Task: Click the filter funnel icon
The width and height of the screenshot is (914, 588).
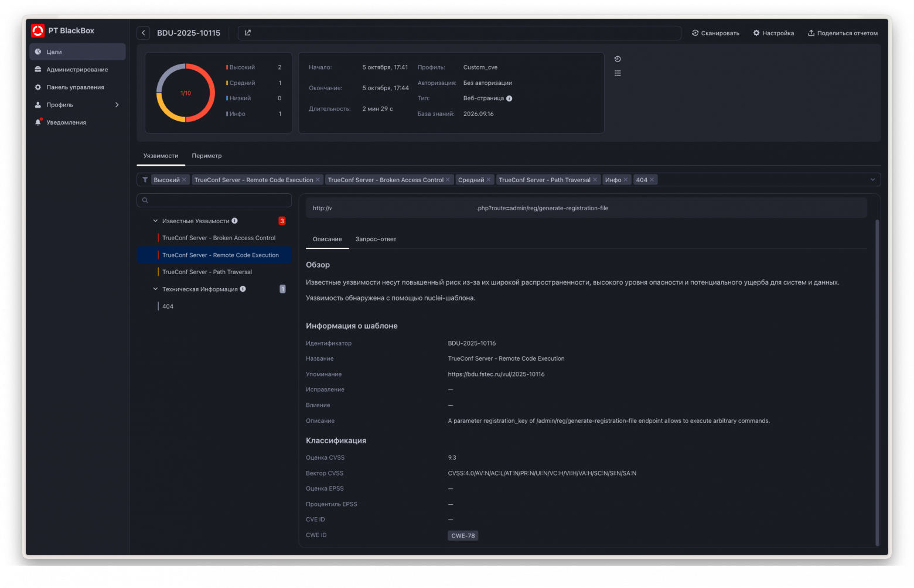Action: tap(145, 180)
